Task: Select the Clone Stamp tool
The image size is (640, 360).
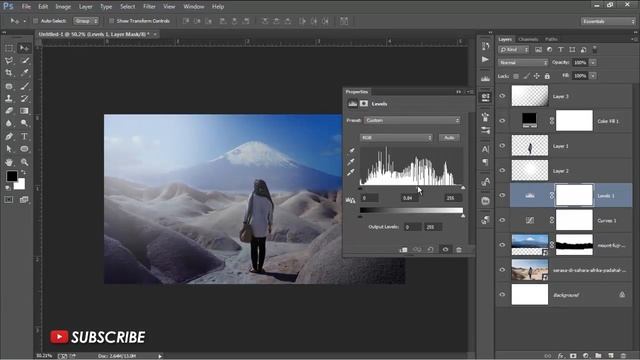Action: click(9, 98)
